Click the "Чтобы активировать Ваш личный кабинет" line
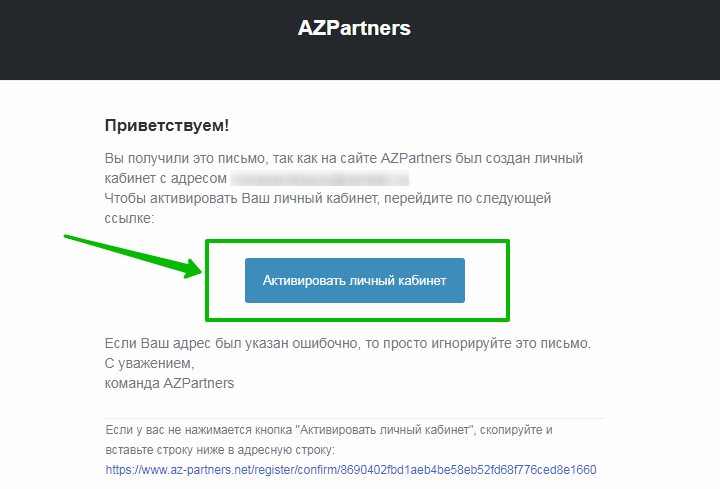 pos(328,198)
